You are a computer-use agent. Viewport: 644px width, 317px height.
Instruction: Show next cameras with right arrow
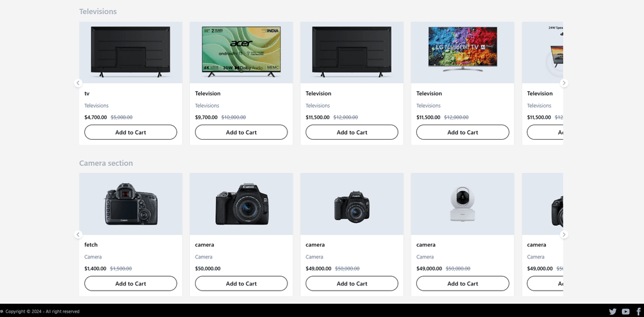pos(564,235)
